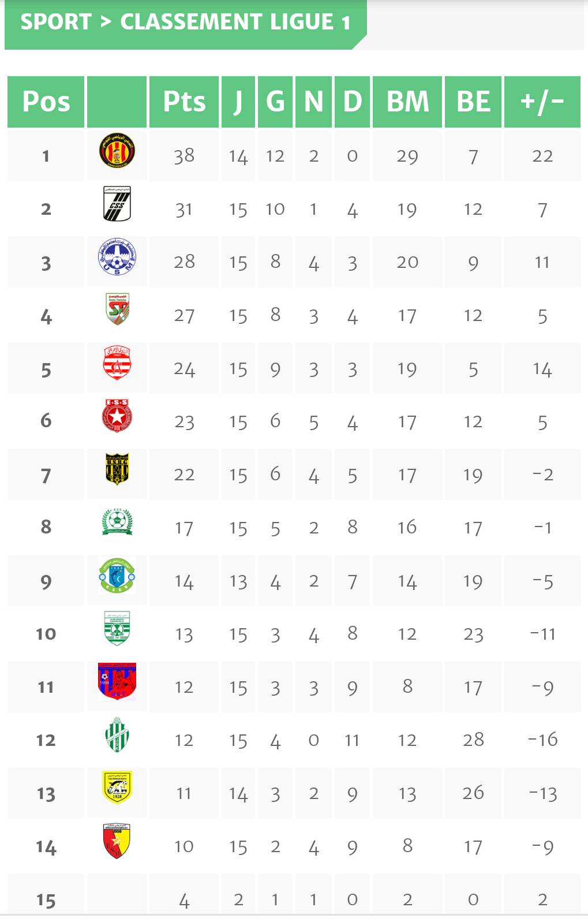Sort table by the Pts column header
This screenshot has height=922, width=588.
click(x=184, y=102)
